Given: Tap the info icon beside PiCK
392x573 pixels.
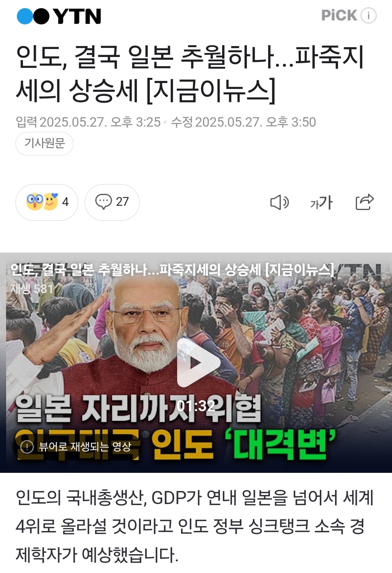Looking at the screenshot, I should [369, 15].
